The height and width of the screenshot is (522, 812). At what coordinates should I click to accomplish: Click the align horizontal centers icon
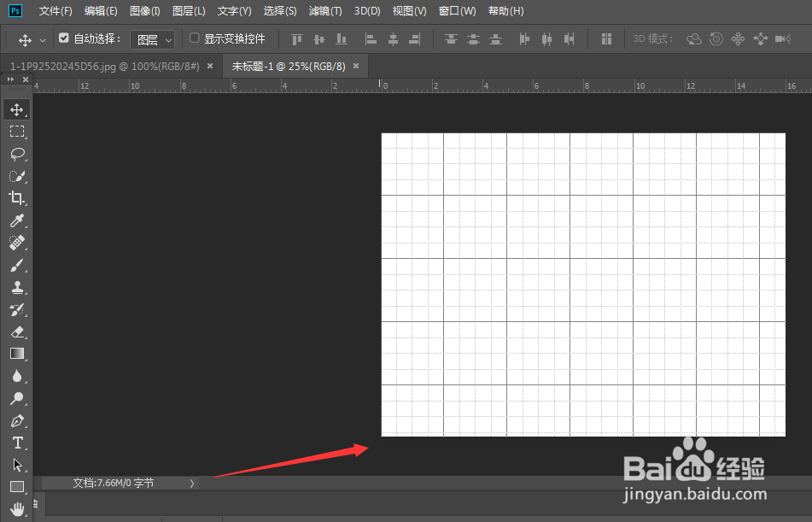point(393,39)
